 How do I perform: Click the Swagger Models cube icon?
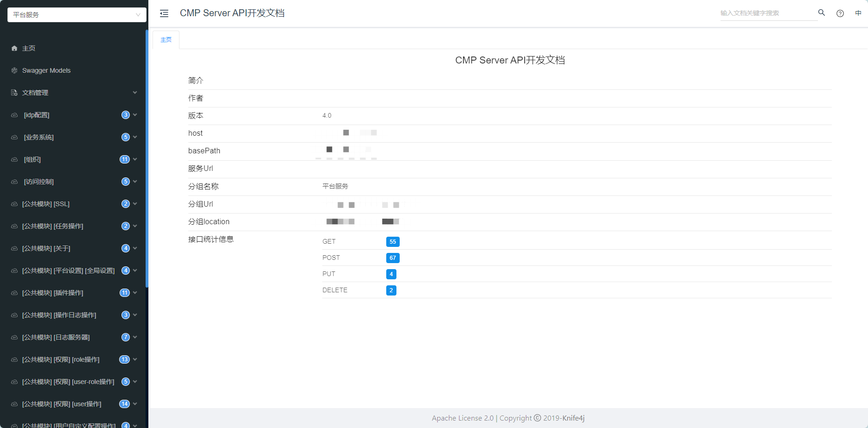pos(14,70)
